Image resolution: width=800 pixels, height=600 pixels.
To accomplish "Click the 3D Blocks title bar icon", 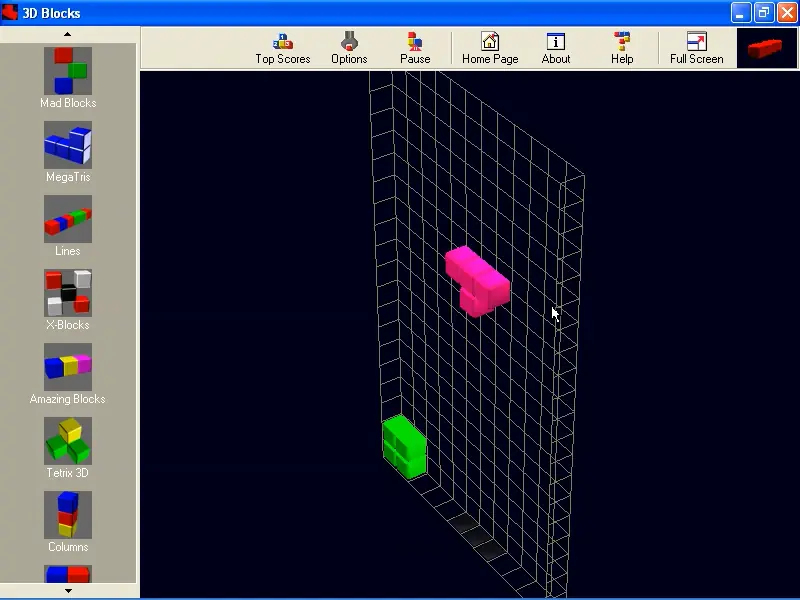I will [10, 12].
